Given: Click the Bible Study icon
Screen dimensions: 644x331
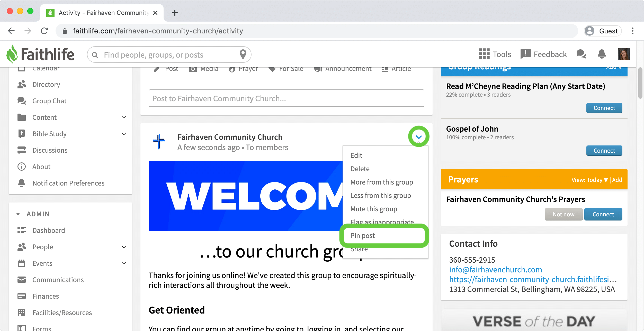Looking at the screenshot, I should (22, 134).
